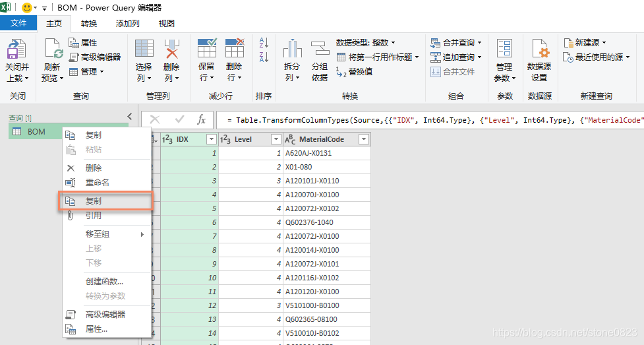This screenshot has height=345, width=644.
Task: Open the File (文件) tab
Action: coord(18,23)
